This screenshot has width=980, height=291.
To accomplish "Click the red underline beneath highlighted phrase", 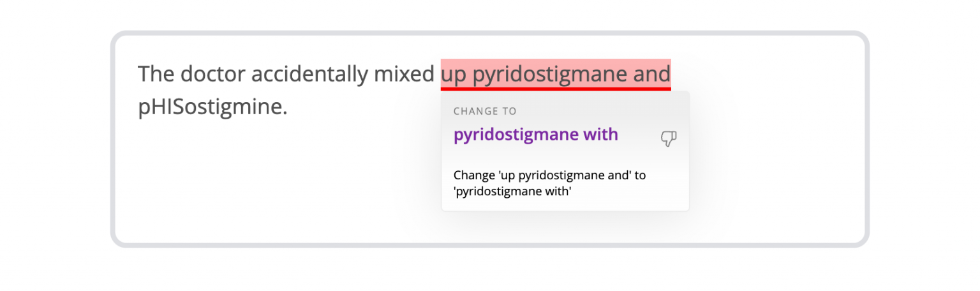I will tap(555, 89).
